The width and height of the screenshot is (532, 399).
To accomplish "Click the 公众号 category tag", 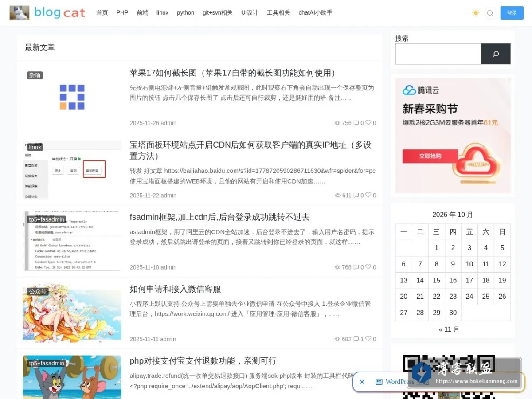I will 38,291.
